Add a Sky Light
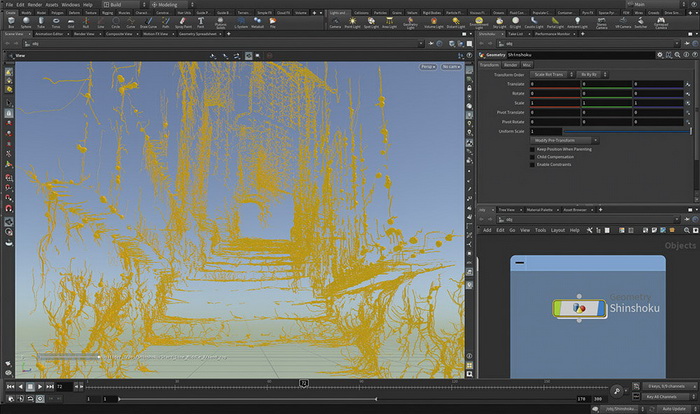Viewport: 700px width, 414px height. [499, 23]
